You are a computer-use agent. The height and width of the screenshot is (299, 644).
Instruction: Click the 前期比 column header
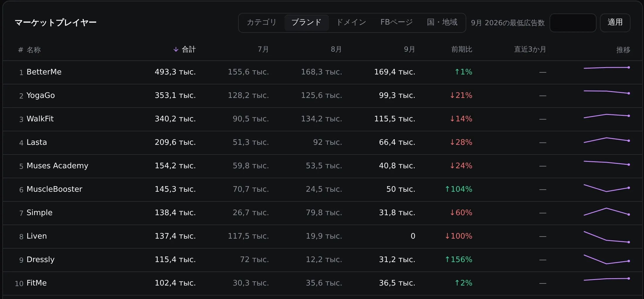[462, 50]
